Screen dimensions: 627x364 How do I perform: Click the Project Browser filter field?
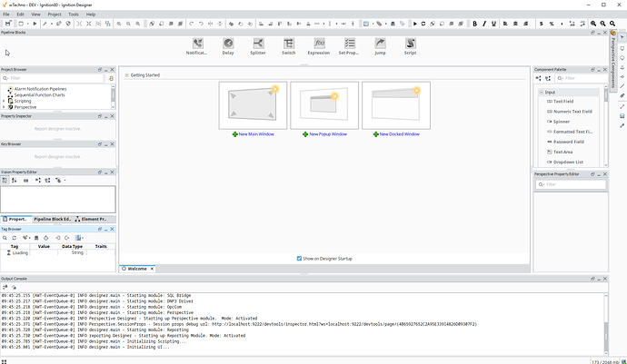click(53, 78)
